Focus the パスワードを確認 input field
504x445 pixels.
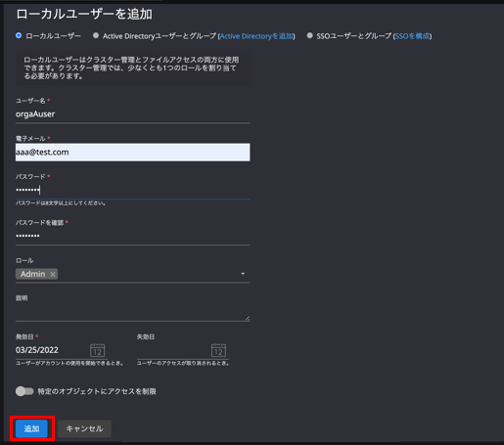(132, 236)
